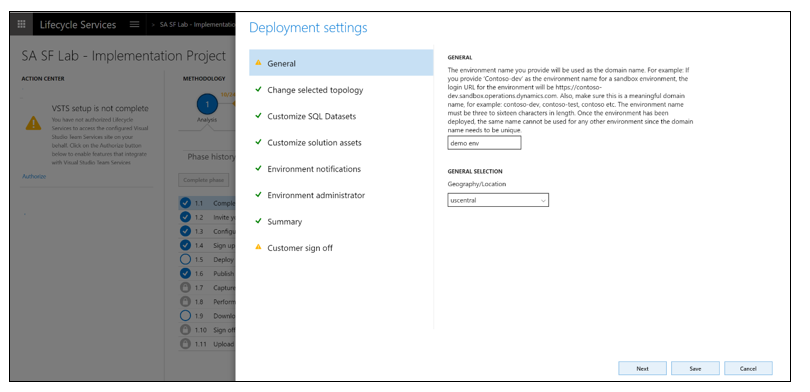Click the SA SF Lab breadcrumb
810x392 pixels.
(197, 24)
